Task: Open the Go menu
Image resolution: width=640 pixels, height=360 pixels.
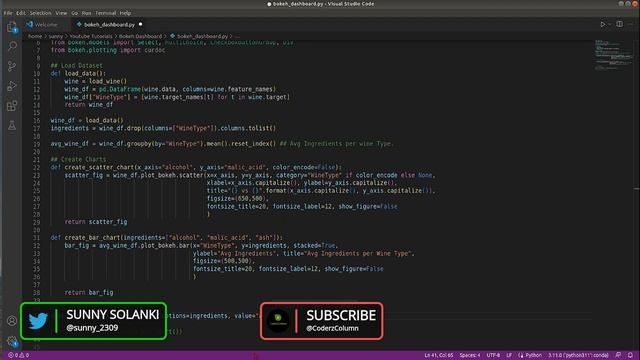Action: point(74,13)
